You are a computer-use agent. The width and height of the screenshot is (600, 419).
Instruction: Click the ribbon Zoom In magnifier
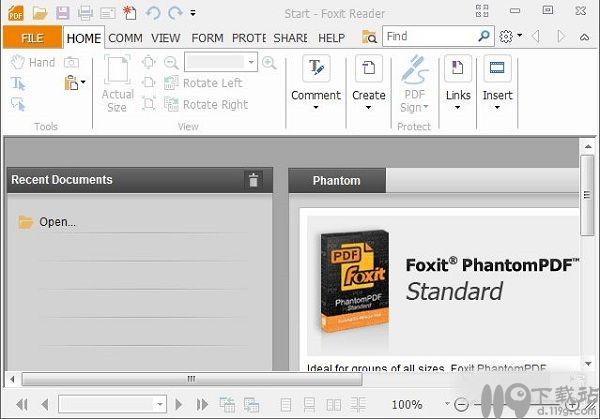coord(269,62)
